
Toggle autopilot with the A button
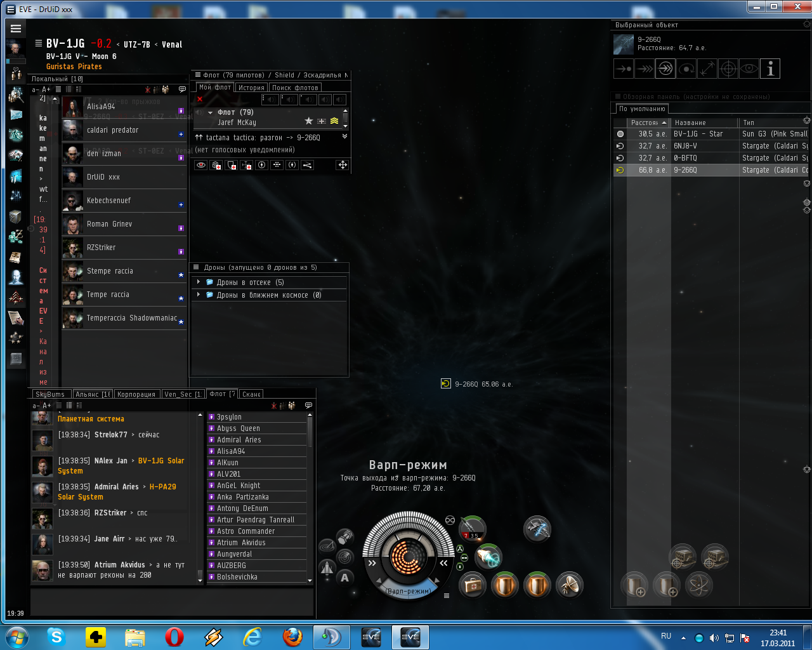click(345, 578)
